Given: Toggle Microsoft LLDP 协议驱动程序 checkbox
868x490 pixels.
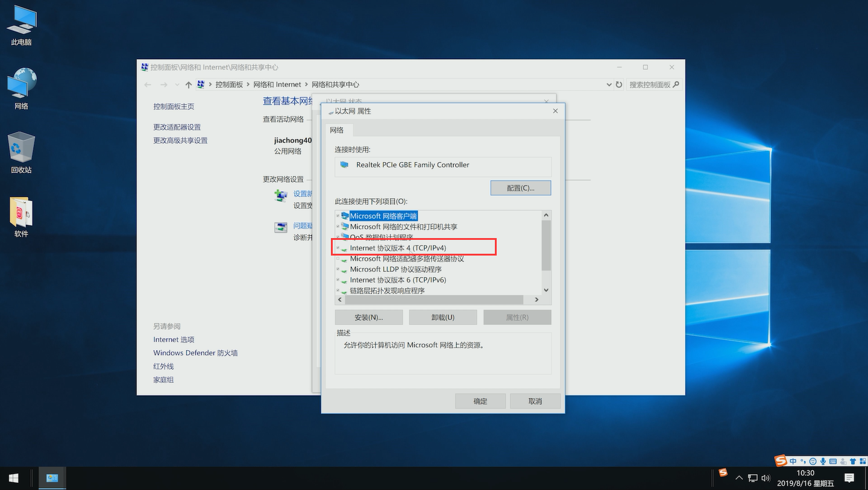Looking at the screenshot, I should pyautogui.click(x=338, y=269).
